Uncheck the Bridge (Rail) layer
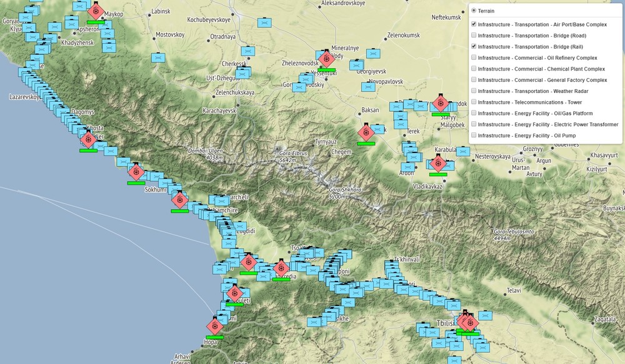Viewport: 625px width, 364px height. coord(474,46)
